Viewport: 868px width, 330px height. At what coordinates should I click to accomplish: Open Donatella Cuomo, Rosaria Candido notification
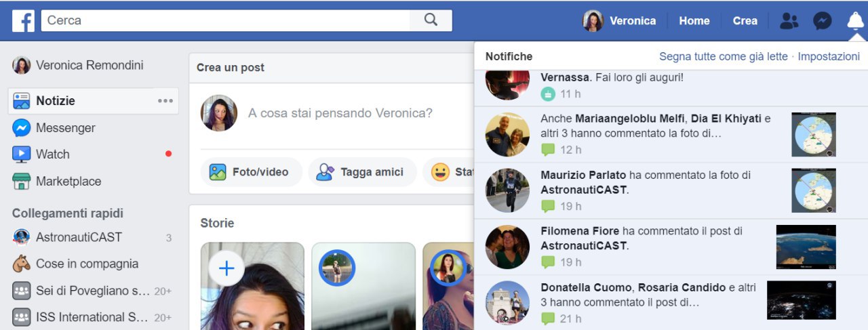(671, 302)
